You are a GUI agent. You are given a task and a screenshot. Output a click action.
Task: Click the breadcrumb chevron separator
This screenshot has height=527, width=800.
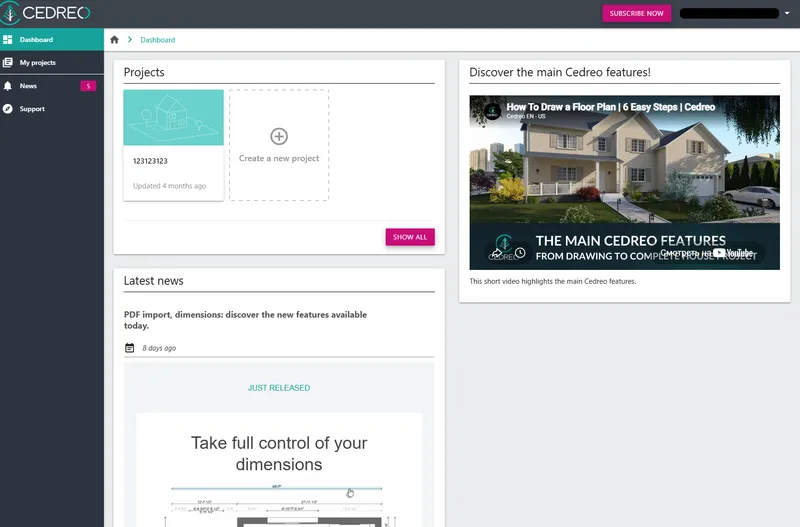(130, 40)
